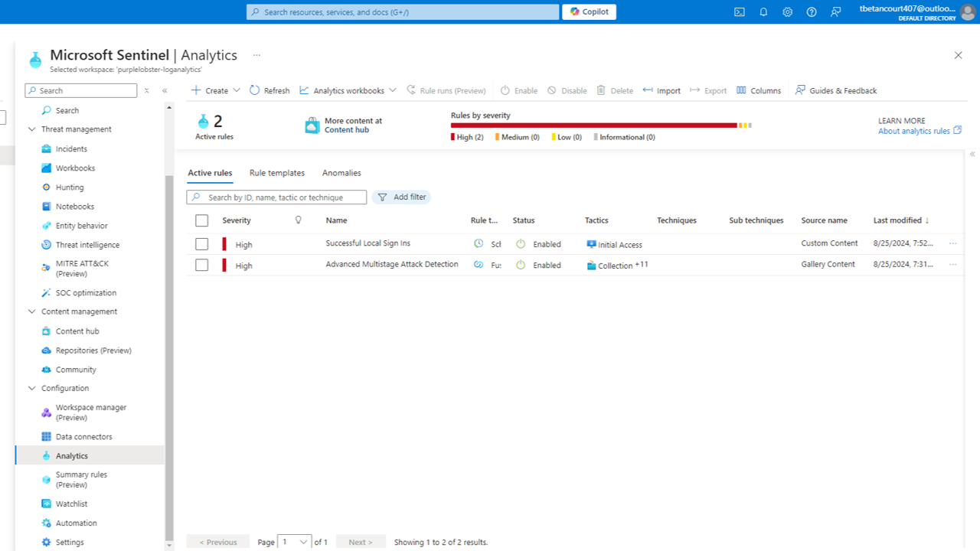Select the Active rules tab
This screenshot has width=980, height=551.
[210, 173]
